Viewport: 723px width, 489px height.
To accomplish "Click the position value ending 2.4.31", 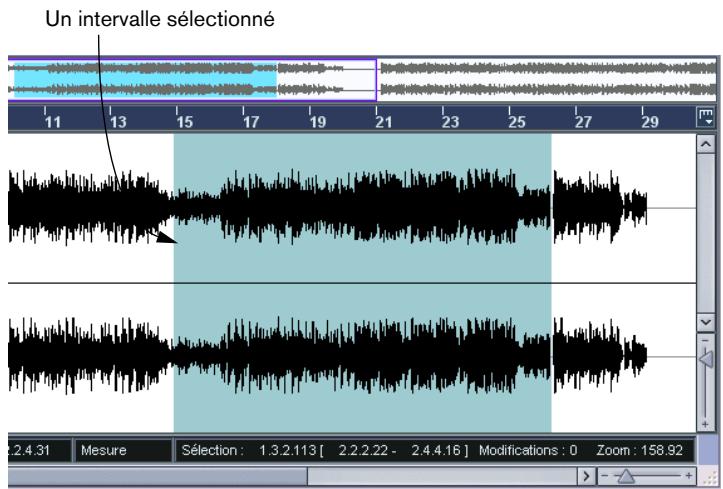I will tap(29, 450).
